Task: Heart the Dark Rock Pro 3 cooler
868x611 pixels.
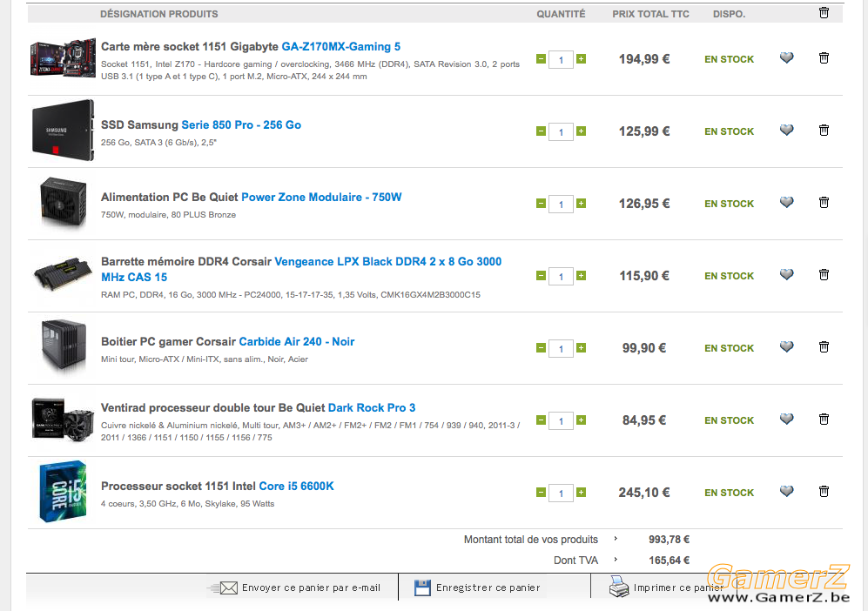Action: 787,419
